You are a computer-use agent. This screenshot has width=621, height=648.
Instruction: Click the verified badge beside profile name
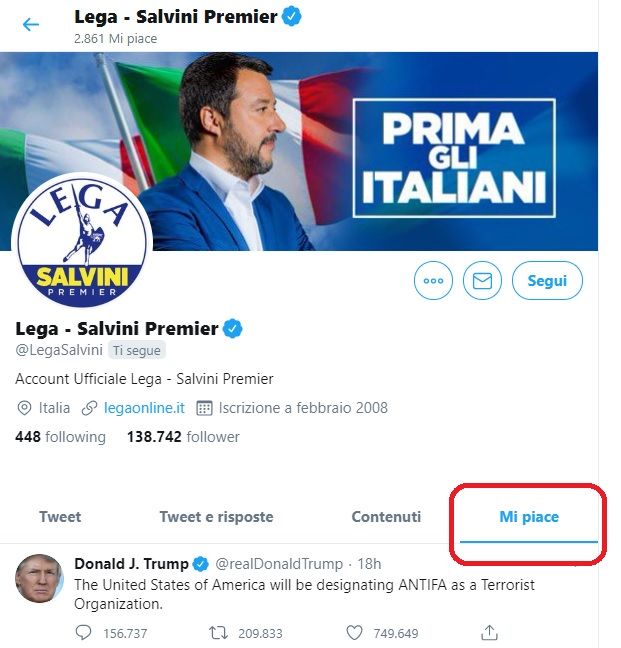tap(233, 328)
